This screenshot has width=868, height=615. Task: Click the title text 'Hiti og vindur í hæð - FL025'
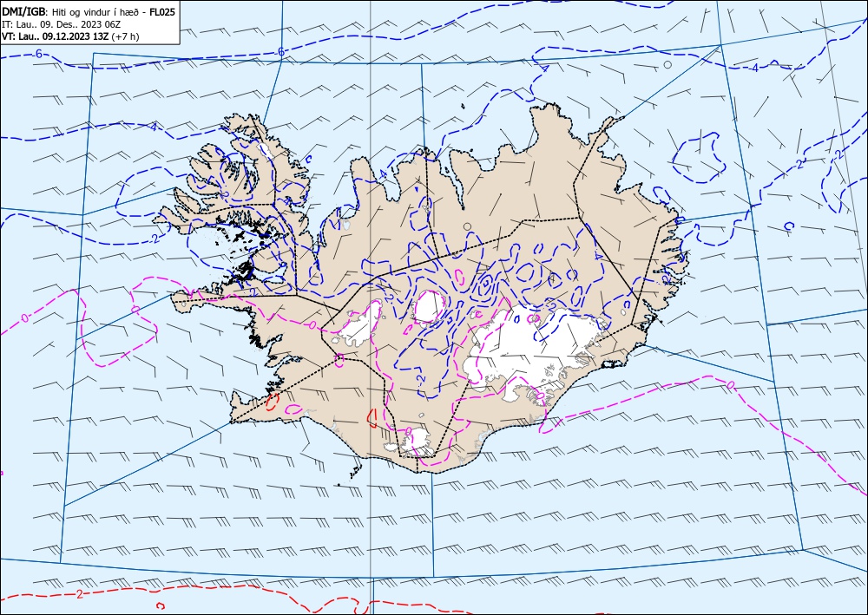coord(114,11)
